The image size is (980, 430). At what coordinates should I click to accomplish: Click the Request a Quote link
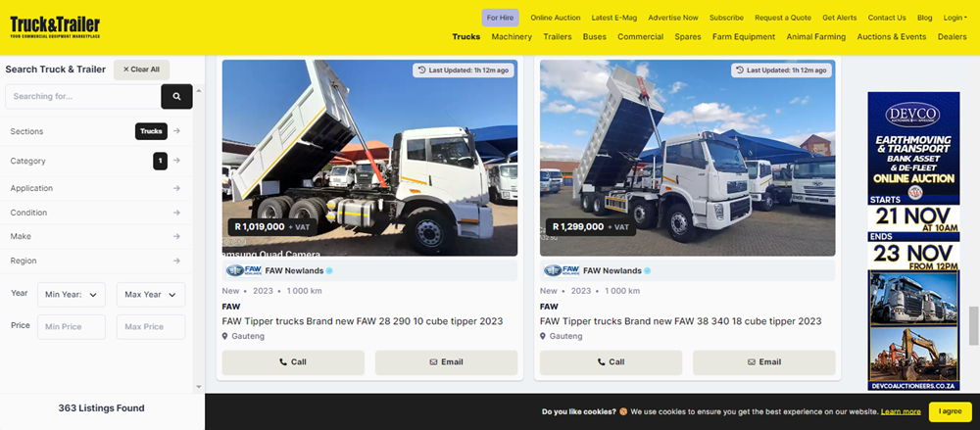tap(782, 18)
